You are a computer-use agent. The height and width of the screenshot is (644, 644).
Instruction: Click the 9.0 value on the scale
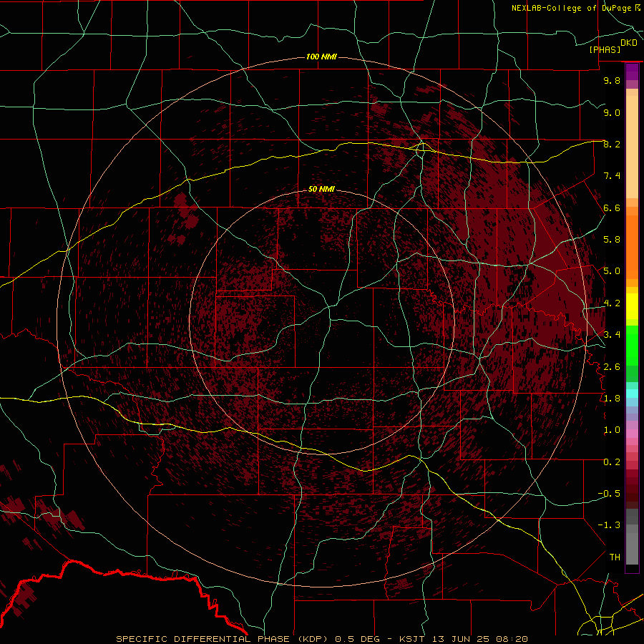click(x=612, y=112)
